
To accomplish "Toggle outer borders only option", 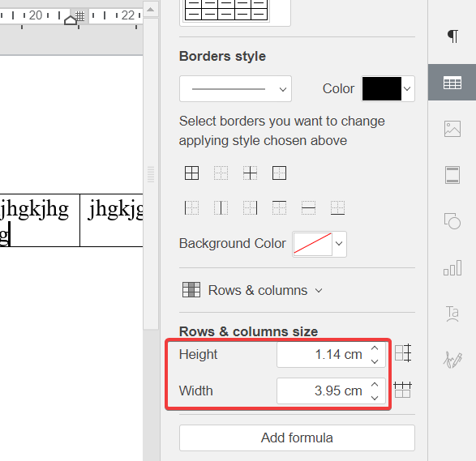I will coord(279,173).
